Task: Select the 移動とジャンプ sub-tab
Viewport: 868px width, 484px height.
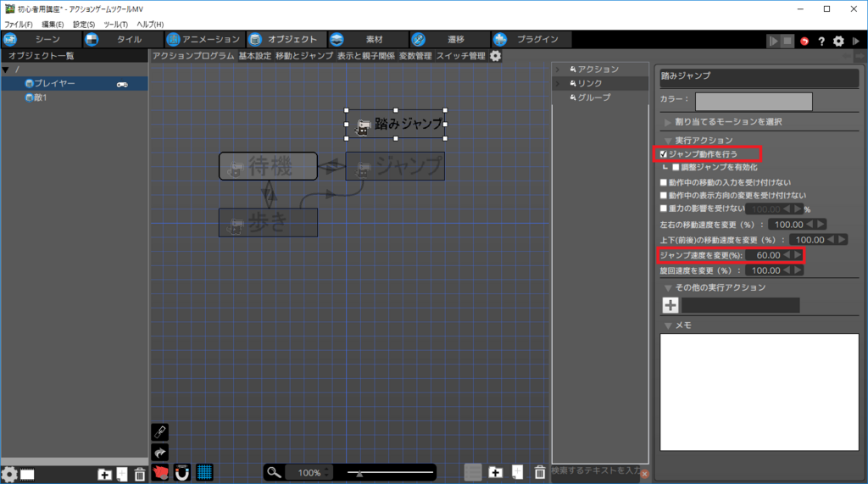Action: click(x=304, y=56)
